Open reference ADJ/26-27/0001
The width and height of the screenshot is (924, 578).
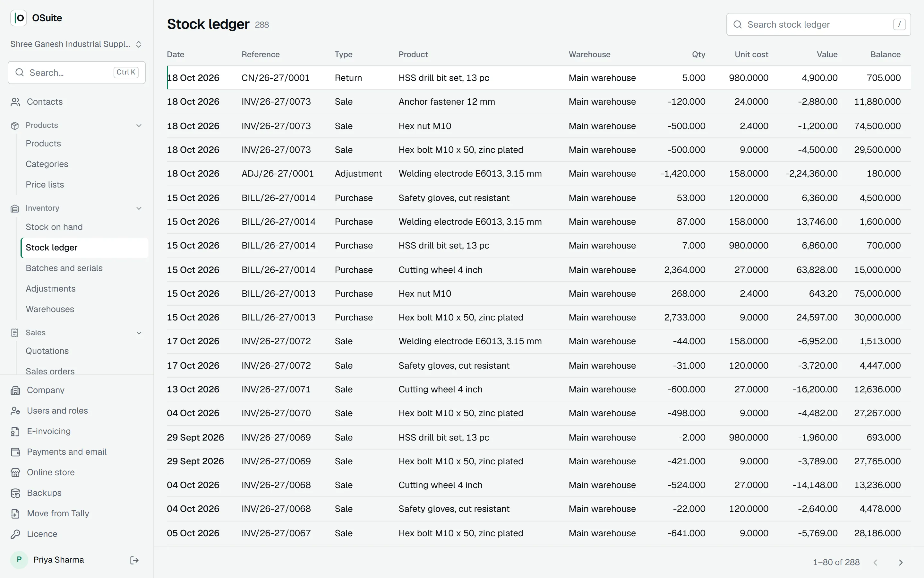click(x=278, y=173)
